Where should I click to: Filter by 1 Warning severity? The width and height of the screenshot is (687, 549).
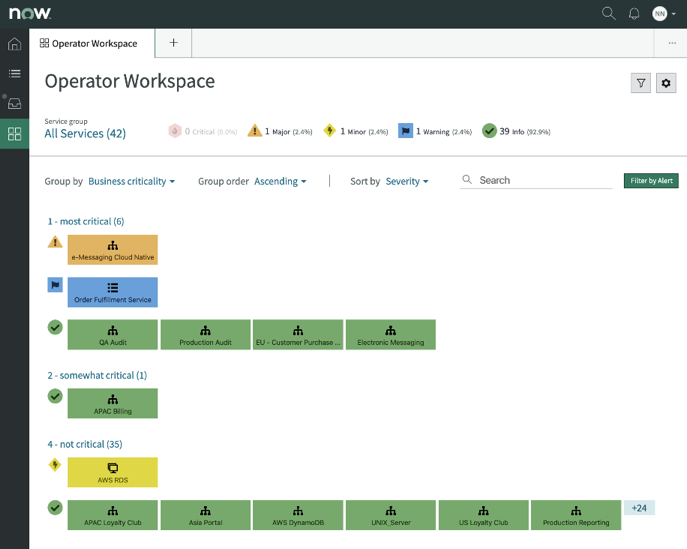pyautogui.click(x=435, y=131)
